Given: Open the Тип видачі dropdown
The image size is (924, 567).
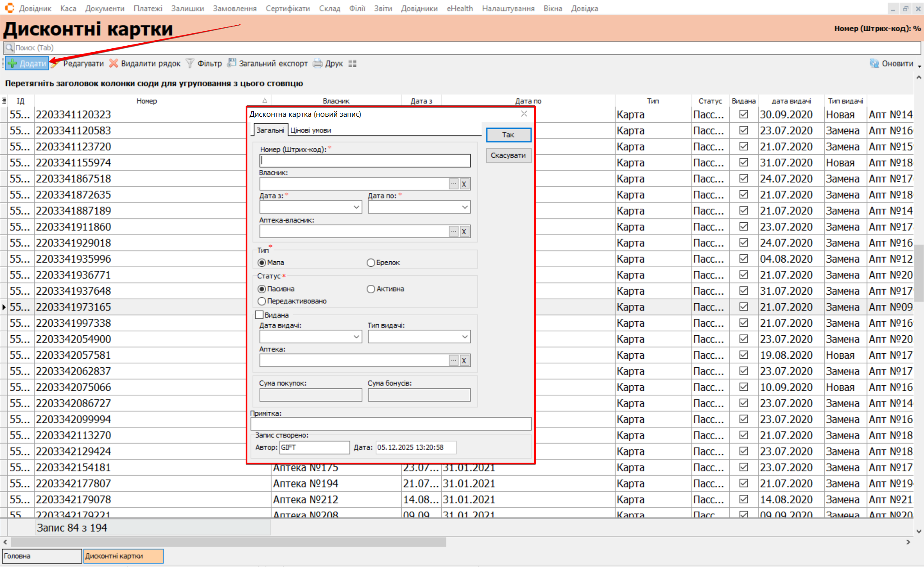Looking at the screenshot, I should [465, 337].
